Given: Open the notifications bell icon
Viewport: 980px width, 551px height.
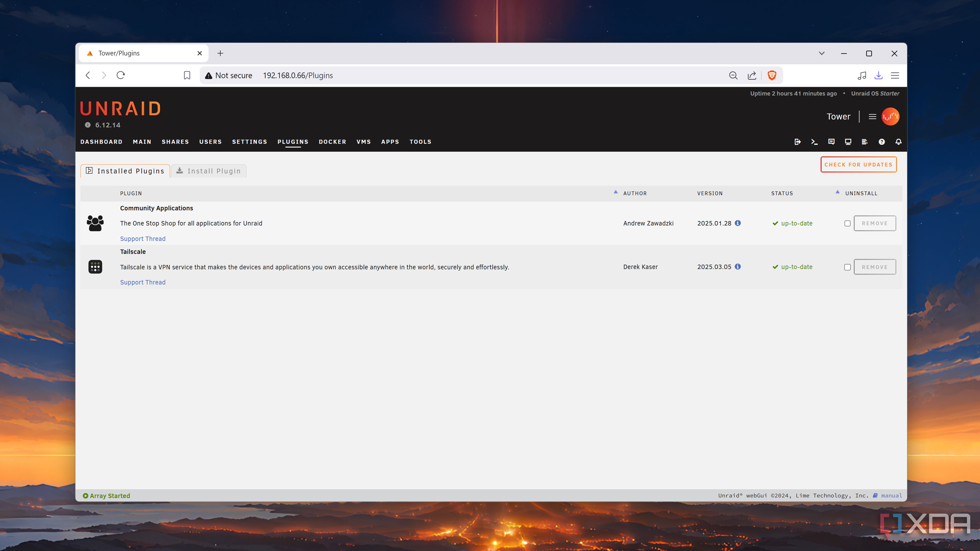Looking at the screenshot, I should tap(899, 142).
